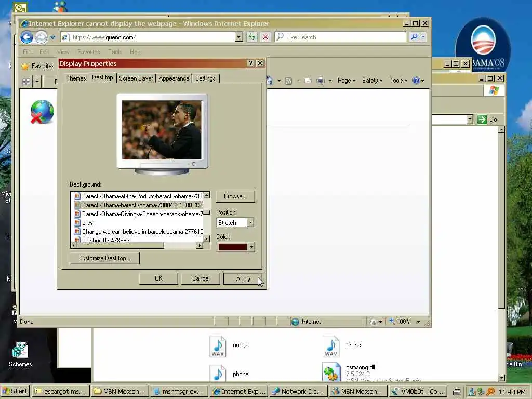The height and width of the screenshot is (399, 532).
Task: Click the blue Help question mark icon
Action: 416,81
